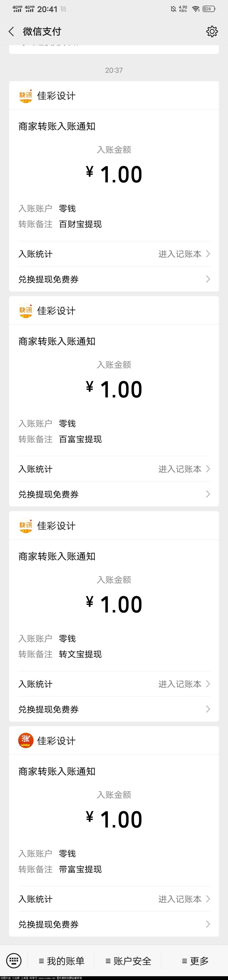
Task: Open 更多 menu
Action: 195,961
